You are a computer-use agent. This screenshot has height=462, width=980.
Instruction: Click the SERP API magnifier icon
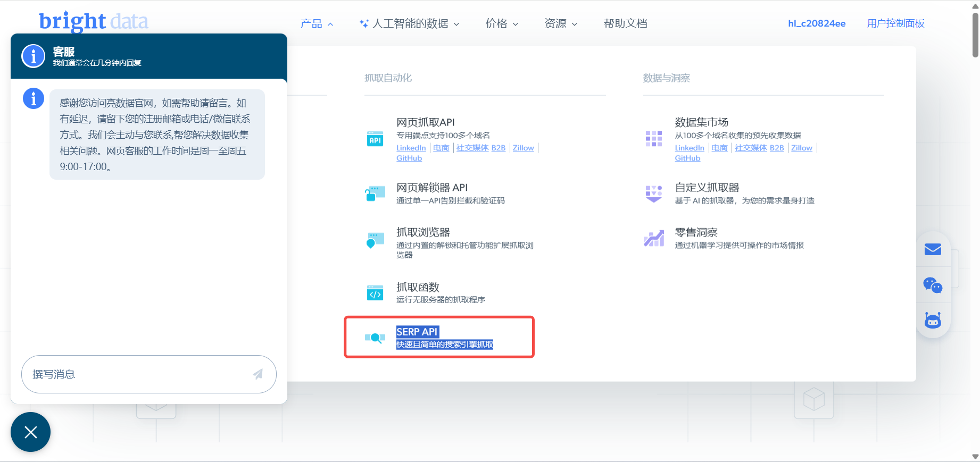pos(375,338)
